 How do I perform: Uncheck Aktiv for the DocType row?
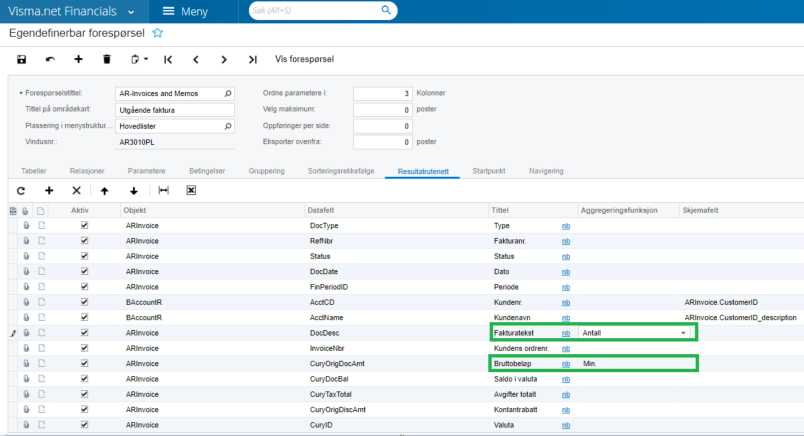pyautogui.click(x=84, y=226)
